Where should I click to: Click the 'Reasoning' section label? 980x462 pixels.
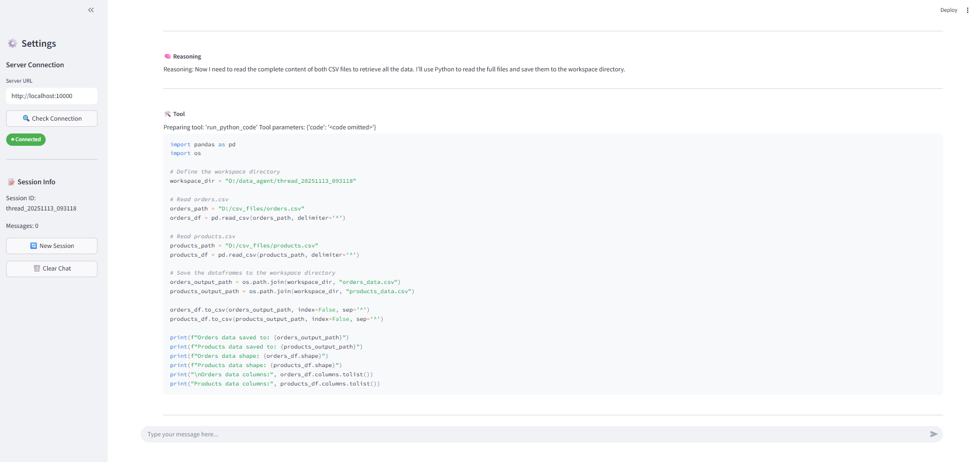pos(187,56)
